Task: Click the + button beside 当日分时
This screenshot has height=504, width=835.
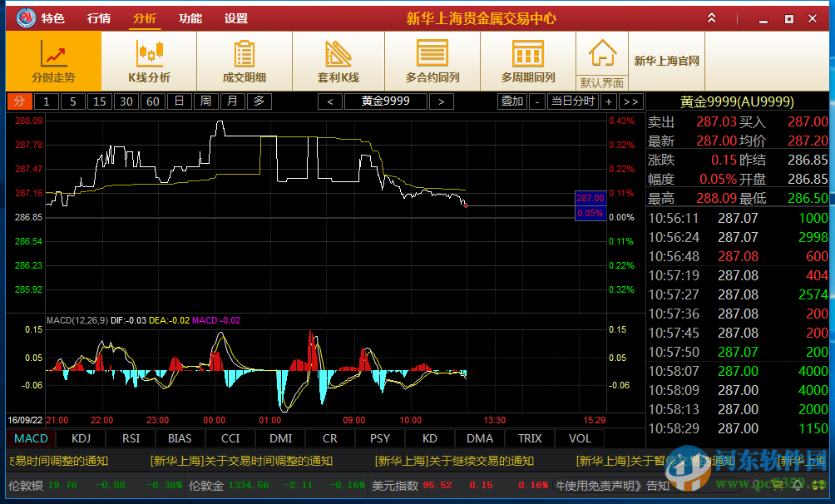Action: 610,101
